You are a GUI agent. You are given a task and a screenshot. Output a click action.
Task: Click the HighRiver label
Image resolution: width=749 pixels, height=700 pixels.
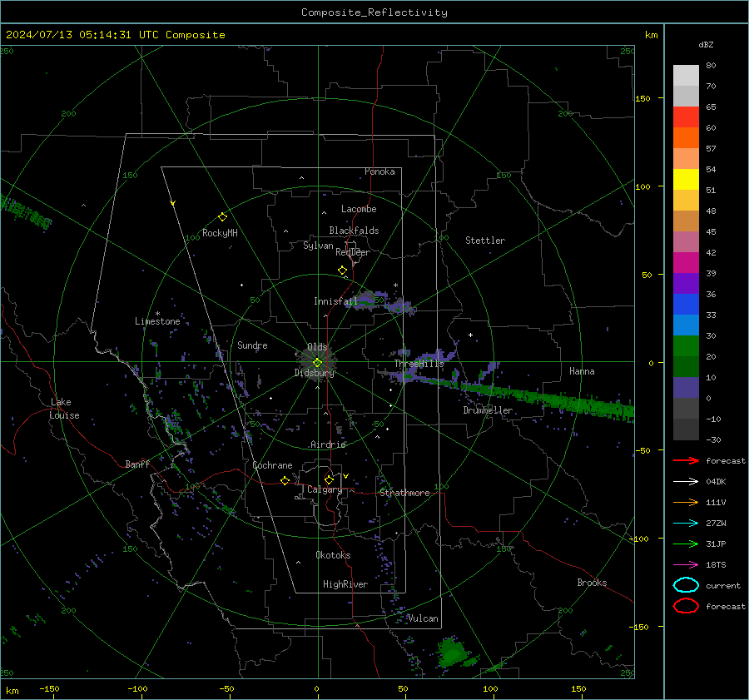345,584
